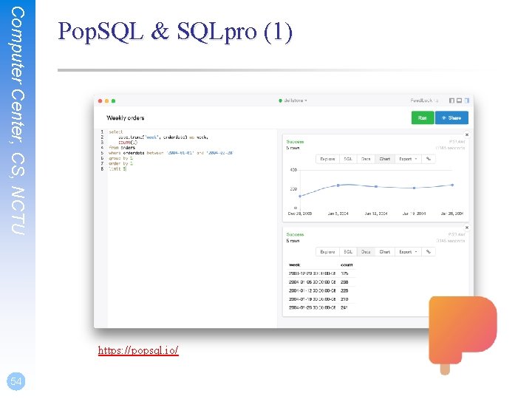Select the highlighted right-pane layout icon
This screenshot has height=399, width=532.
(x=467, y=100)
